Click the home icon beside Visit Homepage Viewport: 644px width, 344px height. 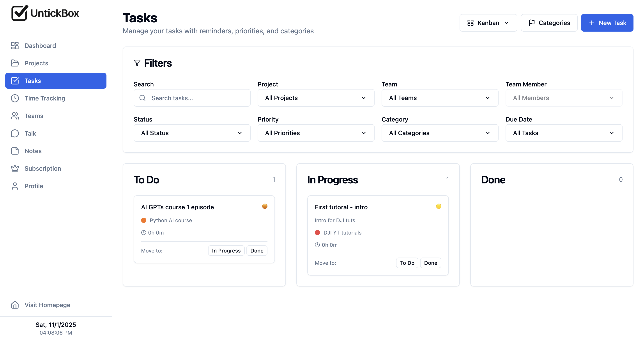15,305
